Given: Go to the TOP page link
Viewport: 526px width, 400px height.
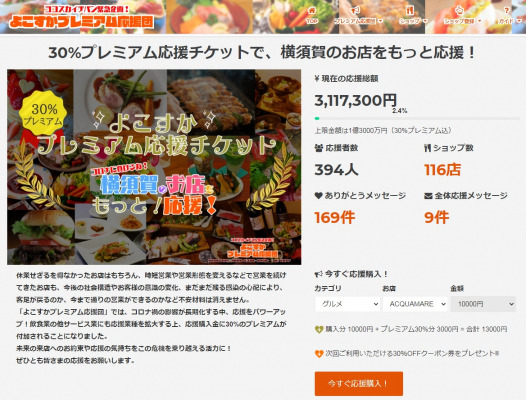Looking at the screenshot, I should point(312,21).
